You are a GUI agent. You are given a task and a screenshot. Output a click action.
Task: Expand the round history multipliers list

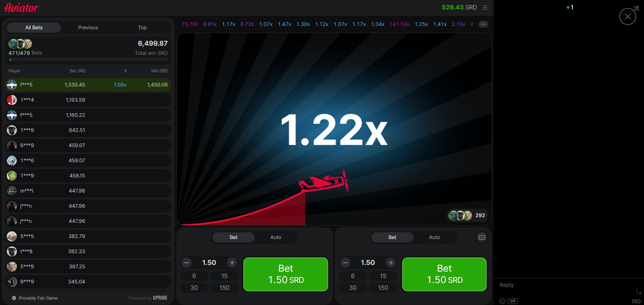tap(483, 24)
